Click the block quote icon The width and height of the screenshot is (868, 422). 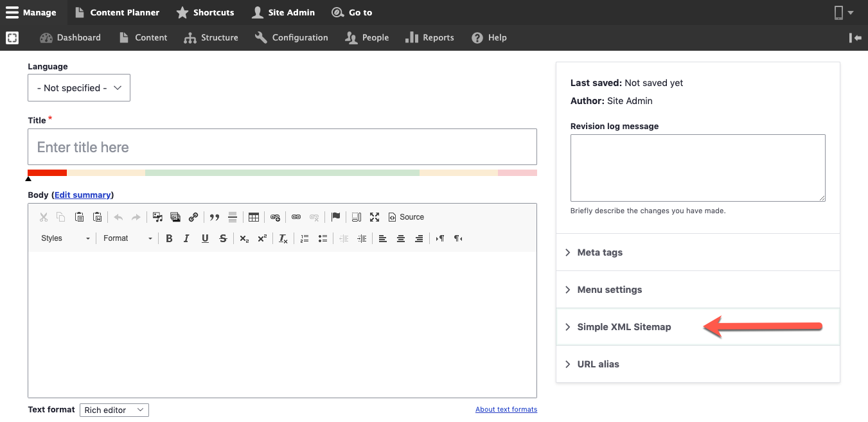215,217
